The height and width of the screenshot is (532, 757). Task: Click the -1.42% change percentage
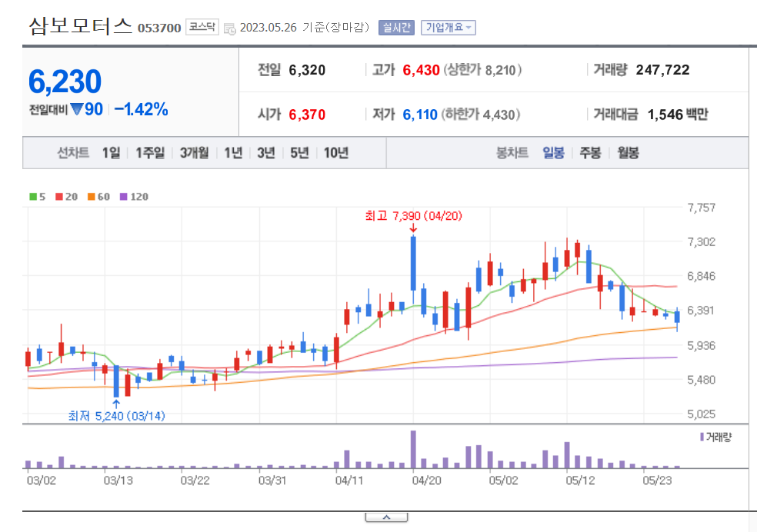[141, 109]
